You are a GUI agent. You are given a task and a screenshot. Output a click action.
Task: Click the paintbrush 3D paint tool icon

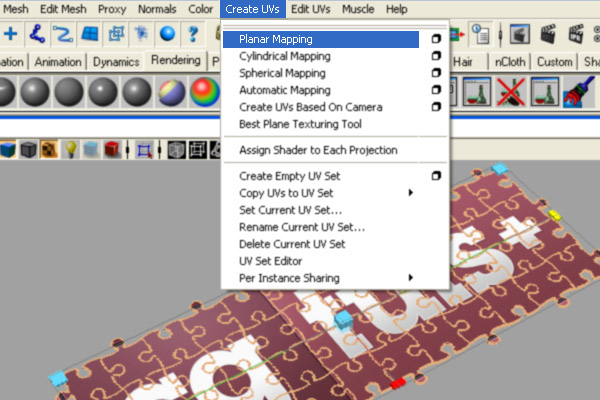coord(579,92)
